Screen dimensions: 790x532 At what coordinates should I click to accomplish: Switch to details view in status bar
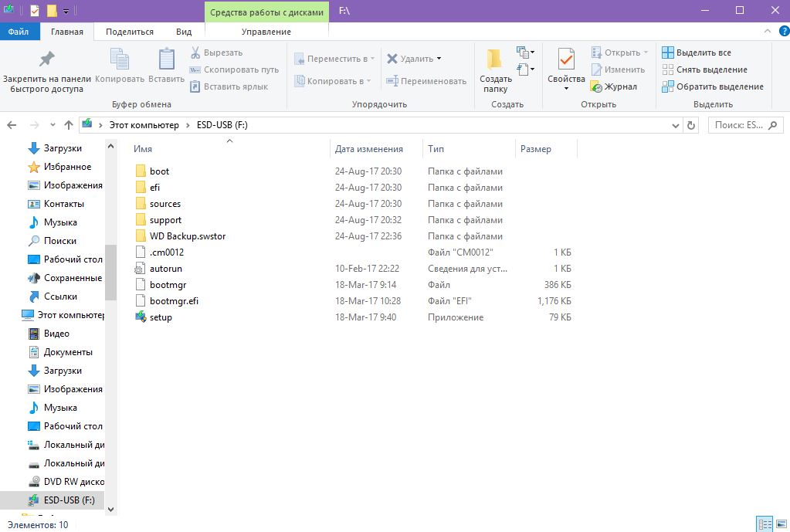pyautogui.click(x=763, y=524)
